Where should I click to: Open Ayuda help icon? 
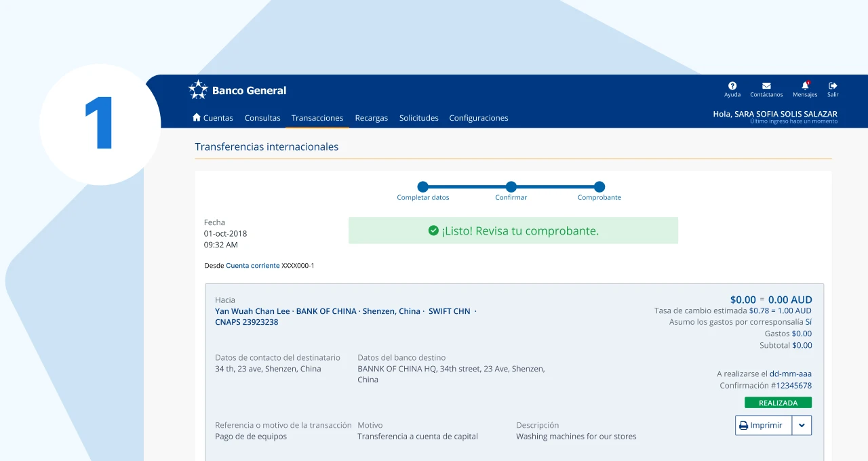tap(732, 86)
